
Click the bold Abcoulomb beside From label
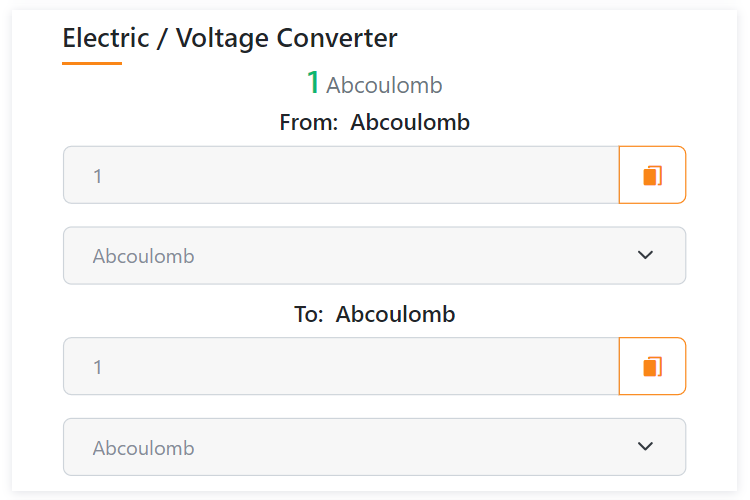click(x=410, y=122)
